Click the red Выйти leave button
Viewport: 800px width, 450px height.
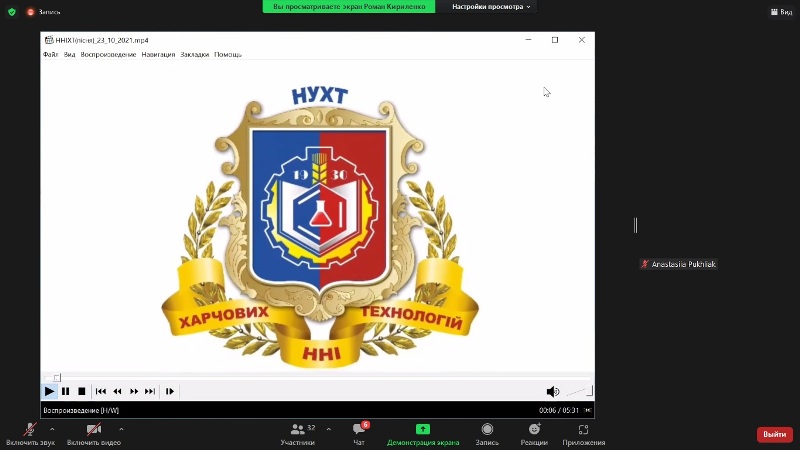(774, 434)
